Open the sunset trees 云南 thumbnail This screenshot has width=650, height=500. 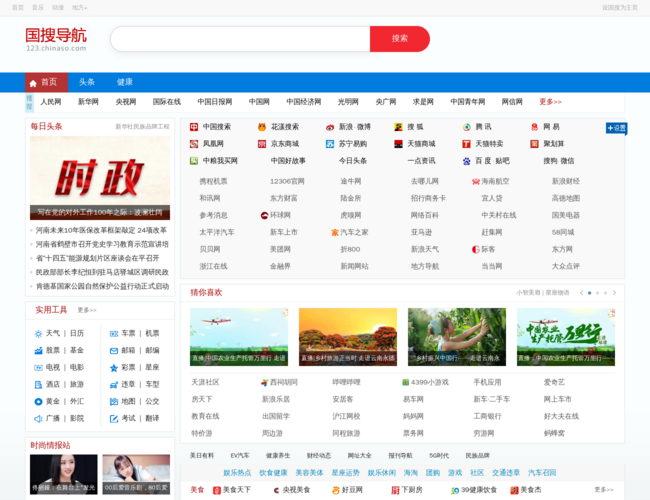point(348,337)
